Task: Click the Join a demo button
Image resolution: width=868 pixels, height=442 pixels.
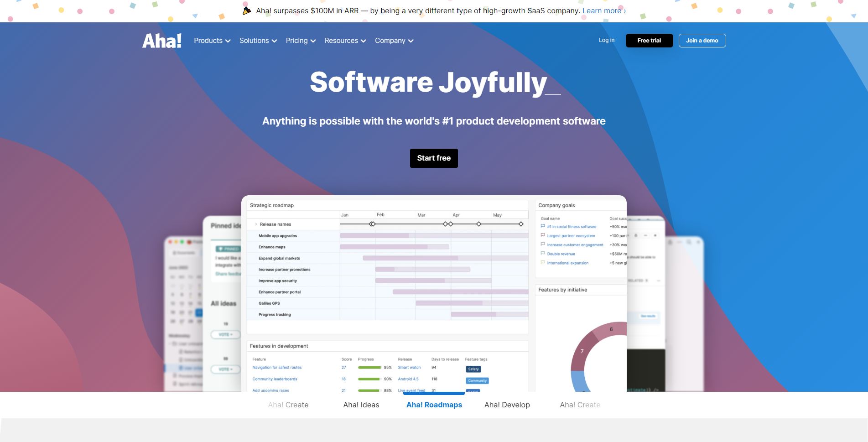Action: (x=702, y=41)
